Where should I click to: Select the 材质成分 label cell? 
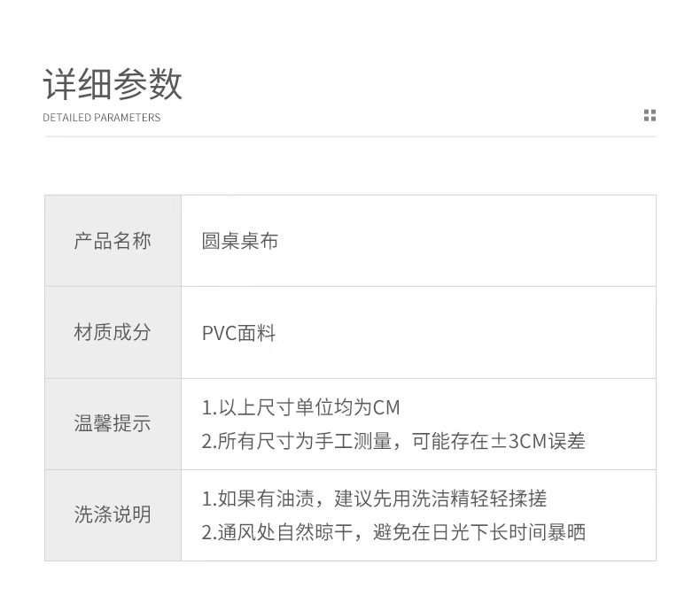[113, 333]
